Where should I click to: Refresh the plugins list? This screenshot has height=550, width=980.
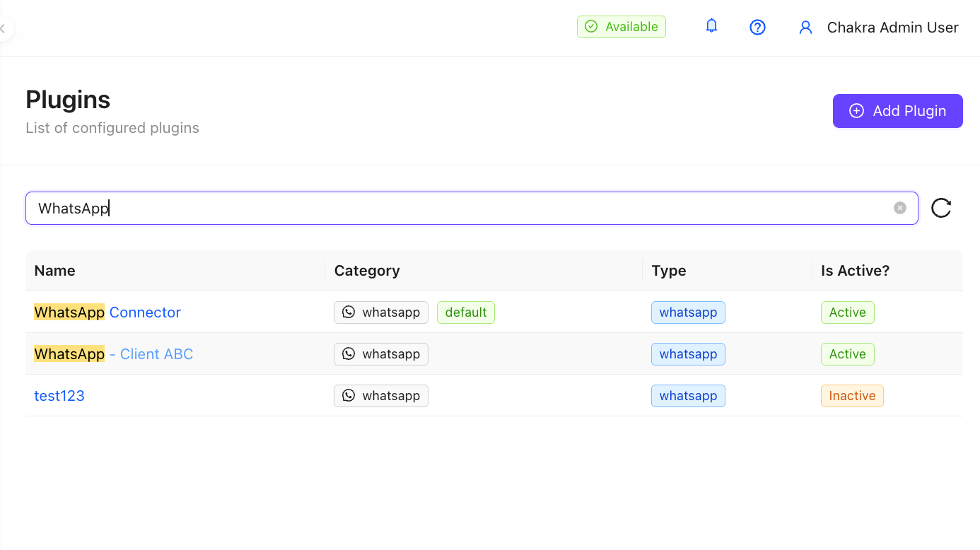pyautogui.click(x=940, y=208)
